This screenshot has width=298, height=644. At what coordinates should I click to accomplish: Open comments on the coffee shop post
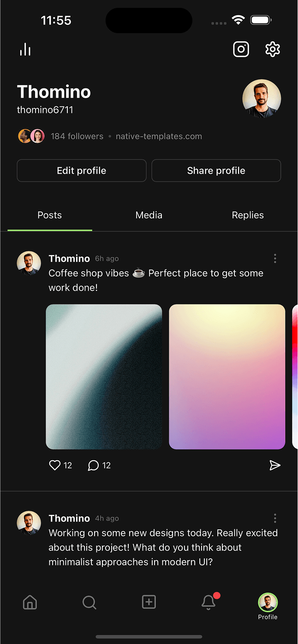click(93, 466)
